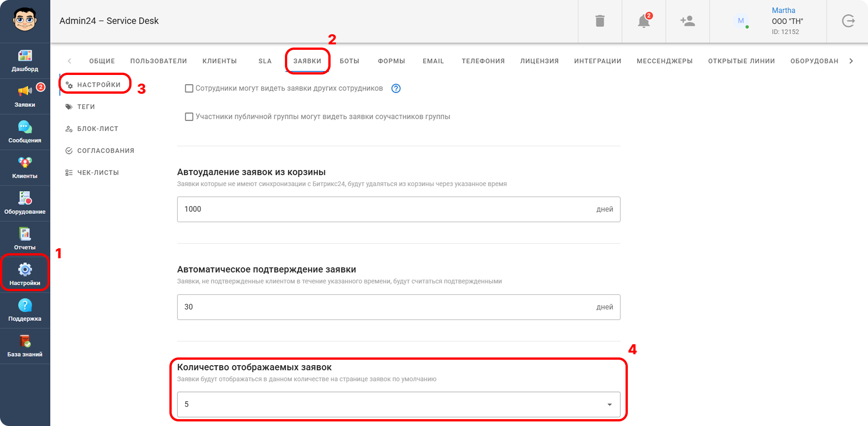Click the trash auto-delete days field (1000)
This screenshot has height=426, width=868.
point(399,209)
